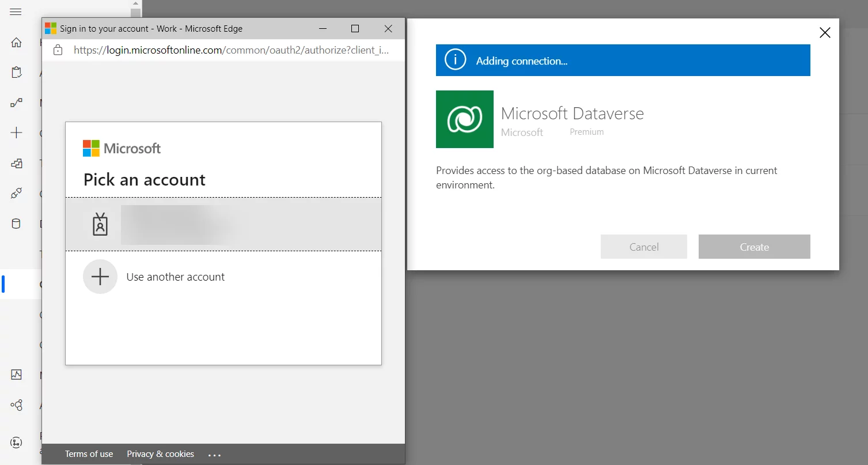The width and height of the screenshot is (868, 465).
Task: Open the cylinder Data sidebar icon
Action: click(x=16, y=224)
